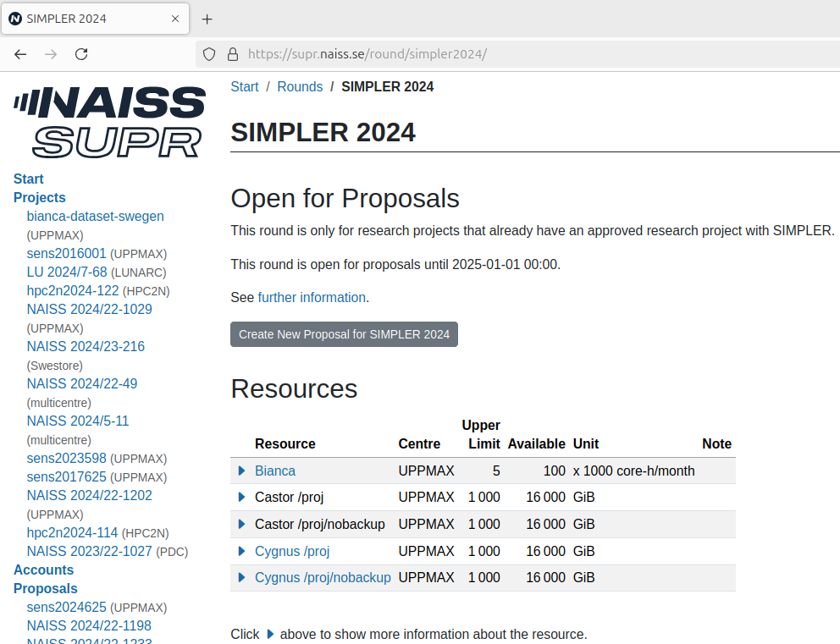
Task: Click the browser back arrow
Action: 20,54
